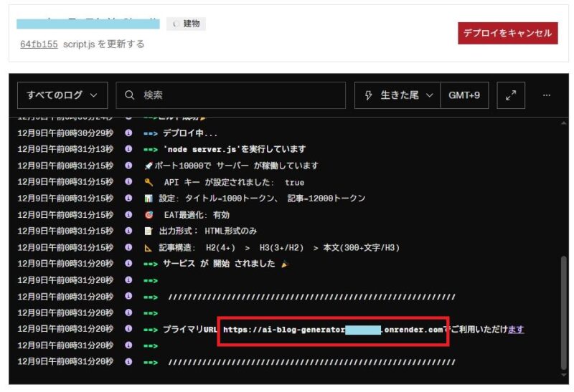
Task: Click info icon on the 'node server.js' log line
Action: (128, 150)
